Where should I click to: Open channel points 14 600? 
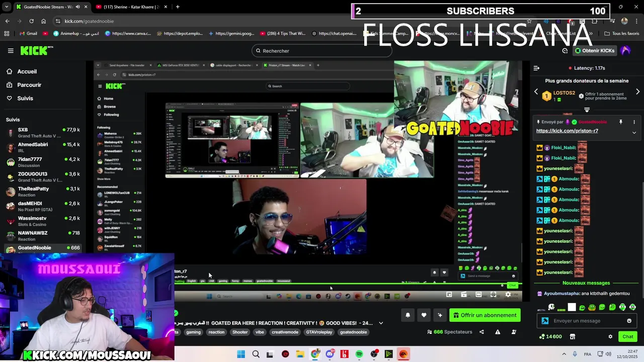(x=550, y=337)
